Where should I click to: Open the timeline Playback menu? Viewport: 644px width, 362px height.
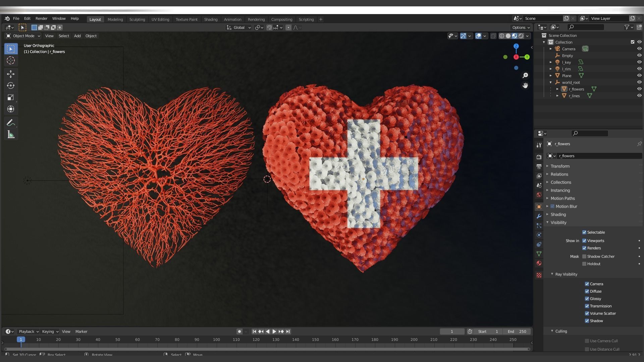29,331
